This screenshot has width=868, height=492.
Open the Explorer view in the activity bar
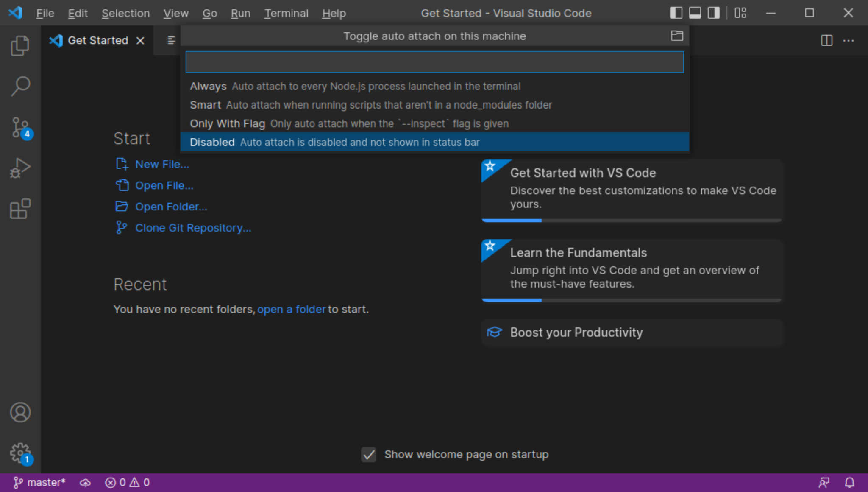pyautogui.click(x=20, y=45)
